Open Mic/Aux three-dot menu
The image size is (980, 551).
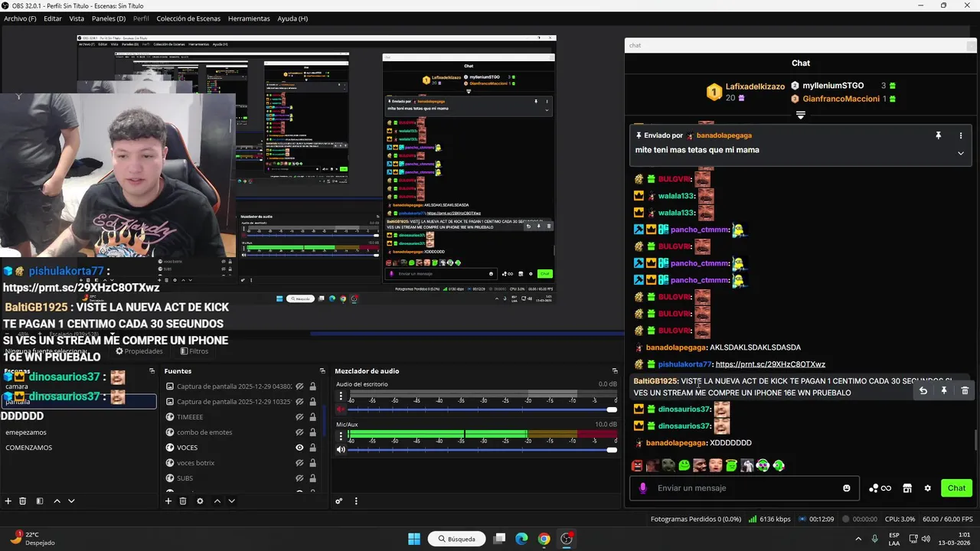[341, 436]
